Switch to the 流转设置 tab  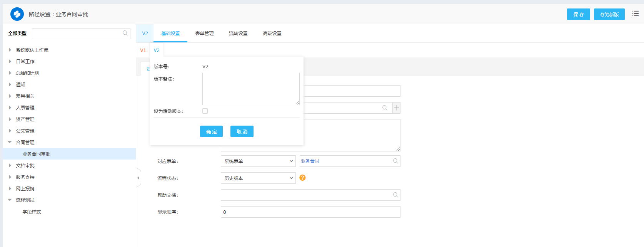pos(238,34)
